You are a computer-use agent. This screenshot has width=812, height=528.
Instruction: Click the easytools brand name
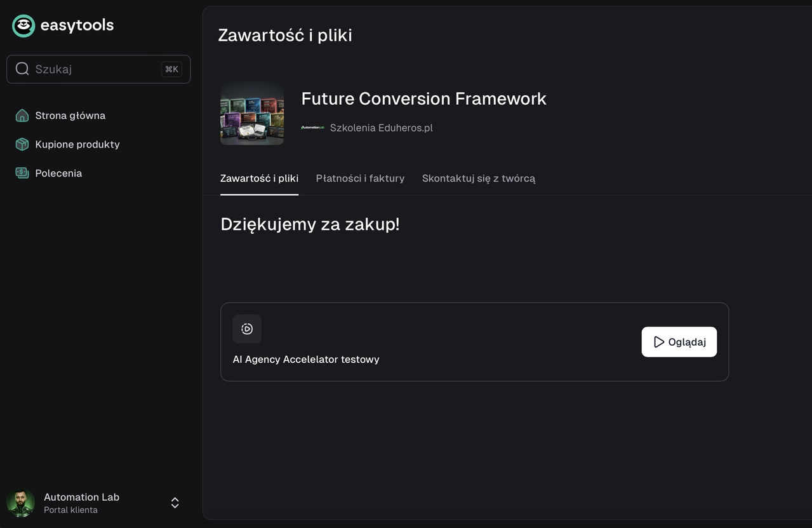click(x=77, y=25)
